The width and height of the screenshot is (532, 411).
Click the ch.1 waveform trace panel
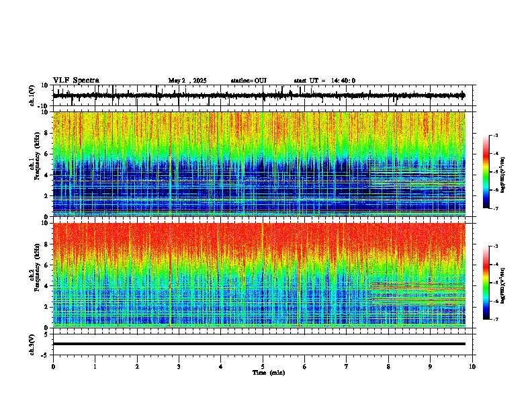[x=264, y=95]
